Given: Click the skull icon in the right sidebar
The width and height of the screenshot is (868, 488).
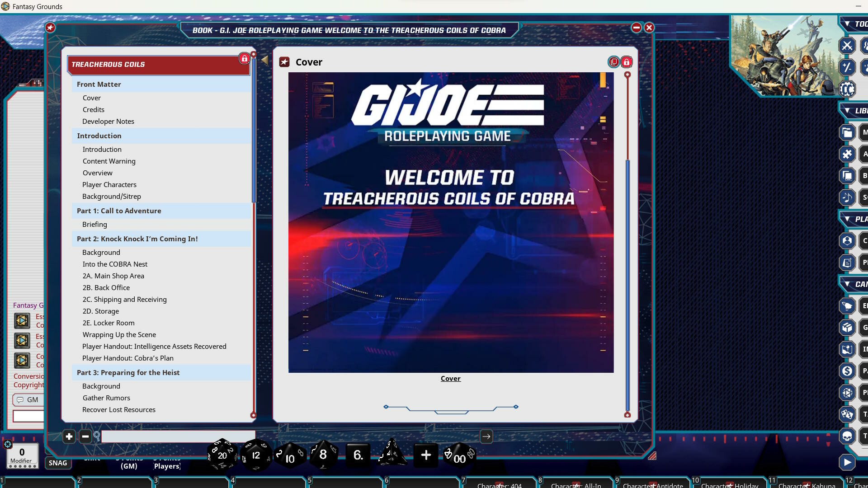Looking at the screenshot, I should tap(847, 436).
